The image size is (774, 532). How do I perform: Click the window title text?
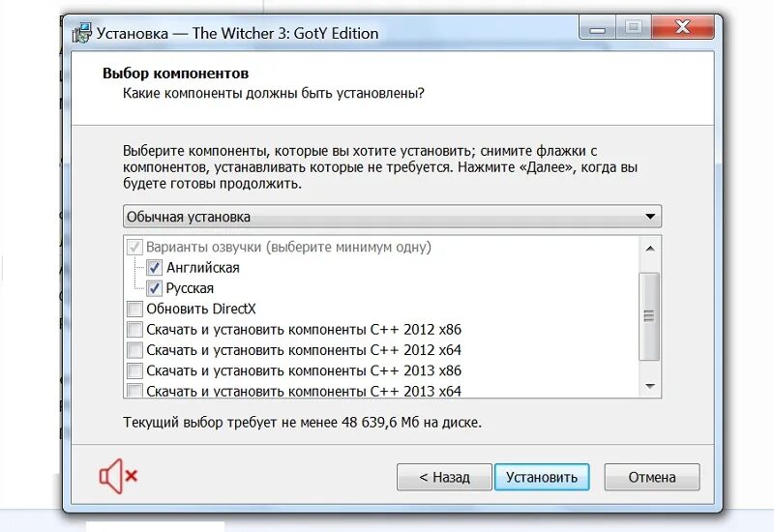[237, 34]
